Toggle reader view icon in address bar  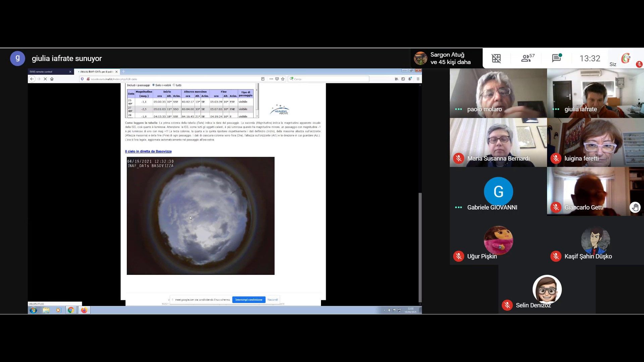(263, 79)
